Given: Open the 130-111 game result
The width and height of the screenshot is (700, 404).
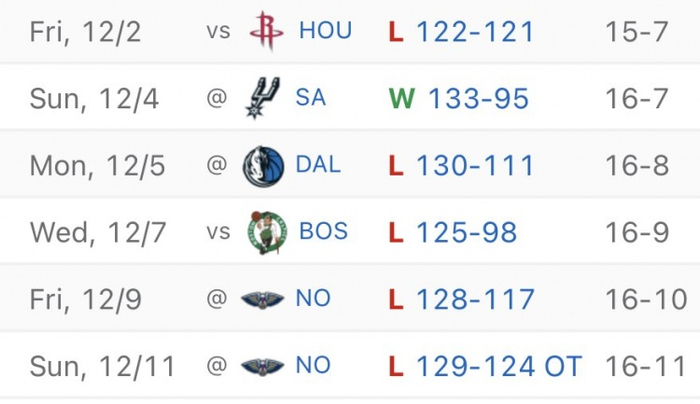Looking at the screenshot, I should [x=473, y=165].
